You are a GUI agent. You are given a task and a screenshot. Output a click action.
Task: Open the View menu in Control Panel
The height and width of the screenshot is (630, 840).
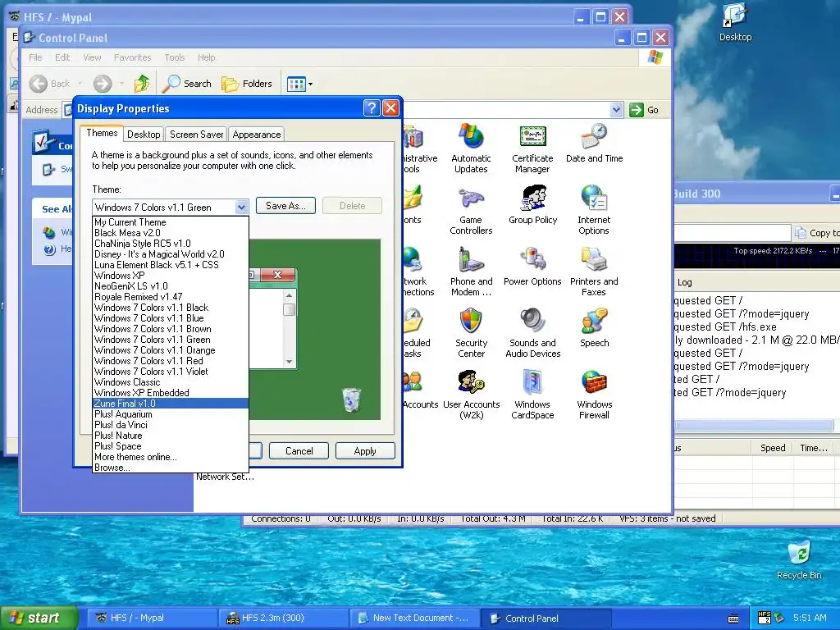pyautogui.click(x=92, y=57)
